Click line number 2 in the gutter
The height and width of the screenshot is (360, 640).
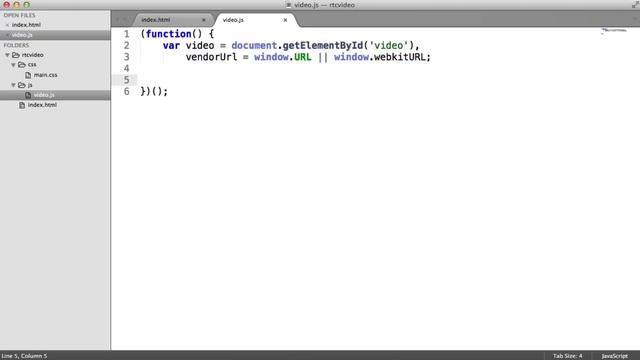tap(127, 45)
